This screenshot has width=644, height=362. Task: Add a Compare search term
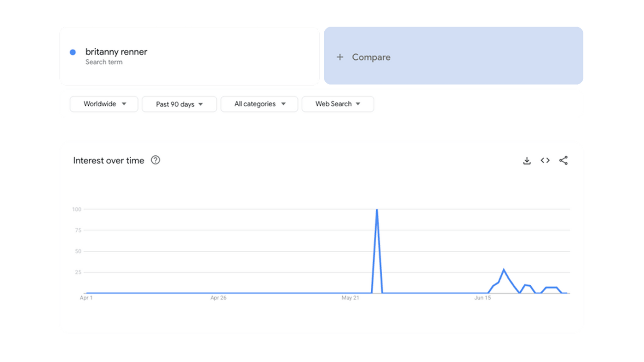tap(371, 57)
